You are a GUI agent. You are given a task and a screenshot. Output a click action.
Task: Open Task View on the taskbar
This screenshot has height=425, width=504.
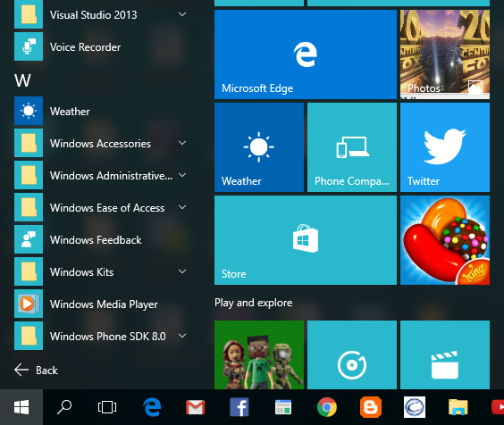pos(107,407)
